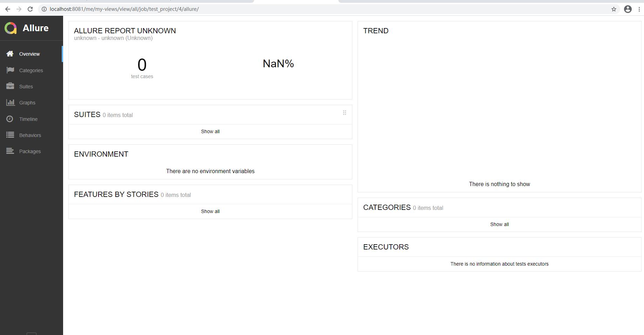Viewport: 644px width, 335px height.
Task: Click the Overview home icon
Action: (10, 54)
